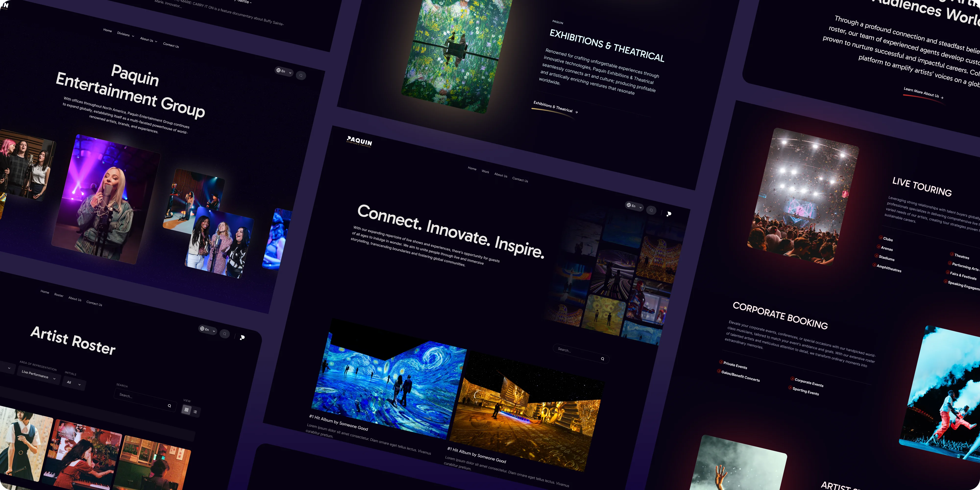
Task: Click into the Artist Roster Search text field
Action: pos(145,400)
